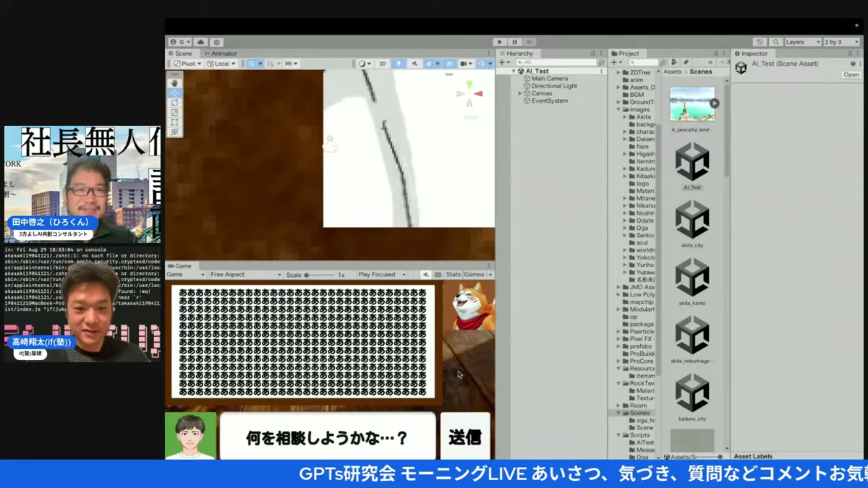
Task: Click the Project panel lock icon
Action: (716, 53)
